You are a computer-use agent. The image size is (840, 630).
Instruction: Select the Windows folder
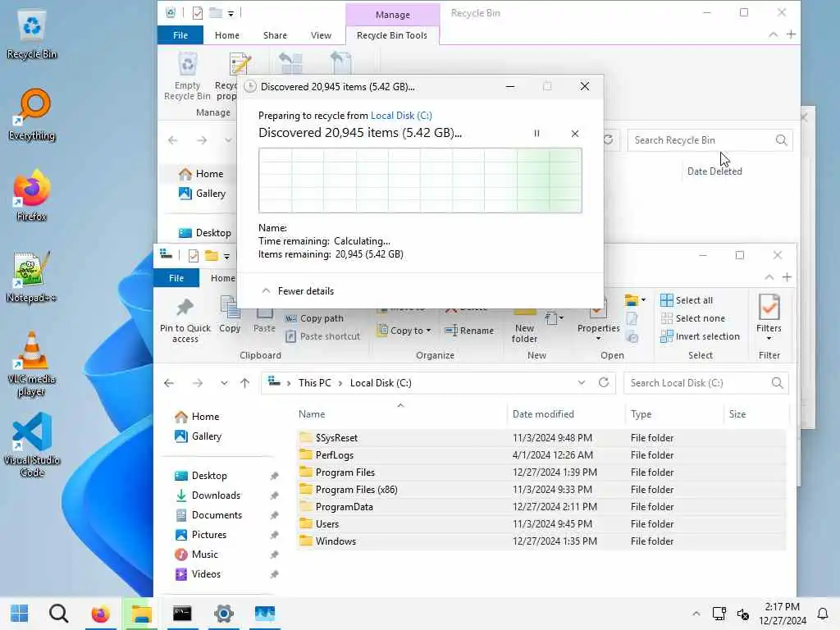[541, 541]
